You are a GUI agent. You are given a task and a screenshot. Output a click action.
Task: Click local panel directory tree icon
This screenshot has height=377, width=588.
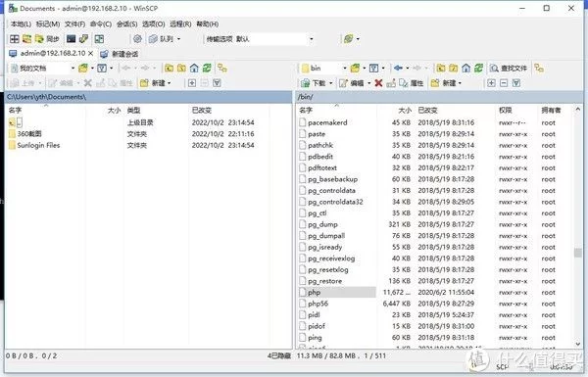[222, 69]
